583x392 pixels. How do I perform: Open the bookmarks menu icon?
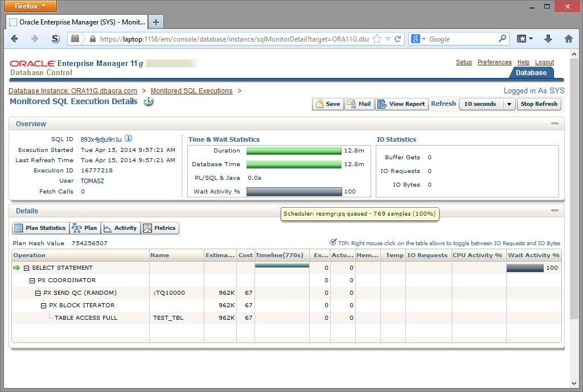click(524, 39)
